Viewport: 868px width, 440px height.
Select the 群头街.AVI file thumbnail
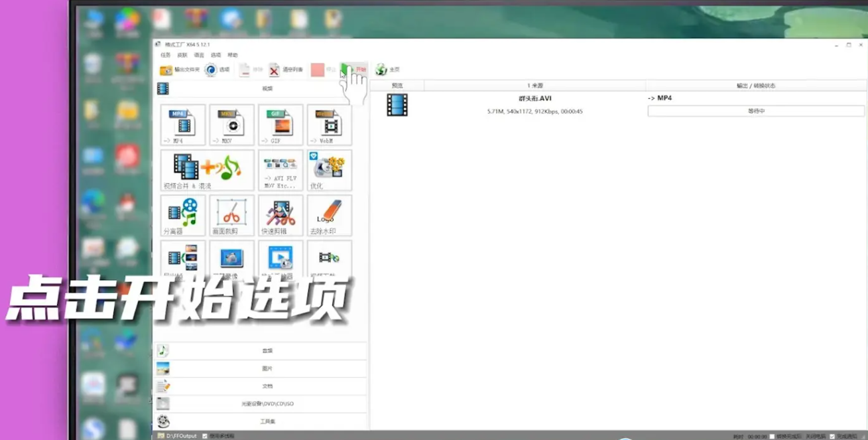(x=397, y=105)
